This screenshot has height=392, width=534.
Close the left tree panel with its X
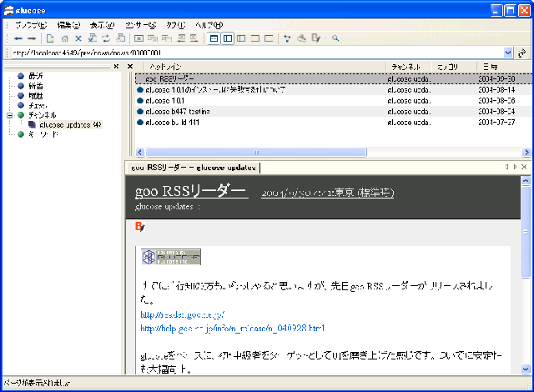tap(116, 67)
